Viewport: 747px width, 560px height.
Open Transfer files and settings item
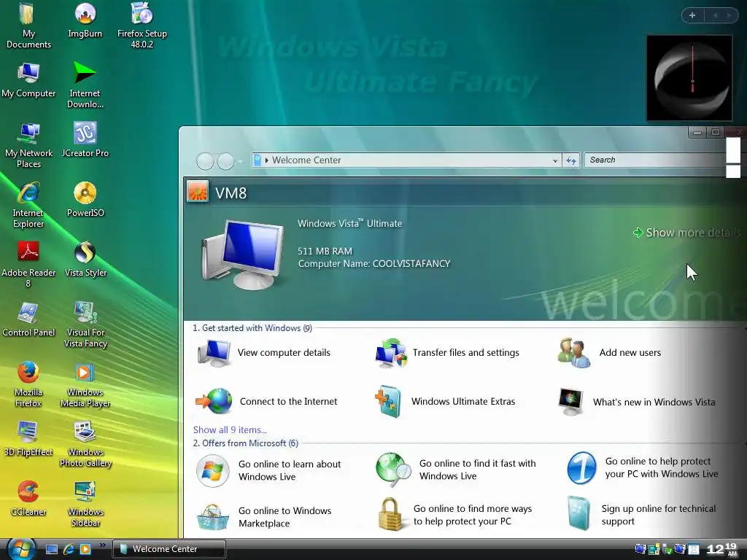click(447, 353)
